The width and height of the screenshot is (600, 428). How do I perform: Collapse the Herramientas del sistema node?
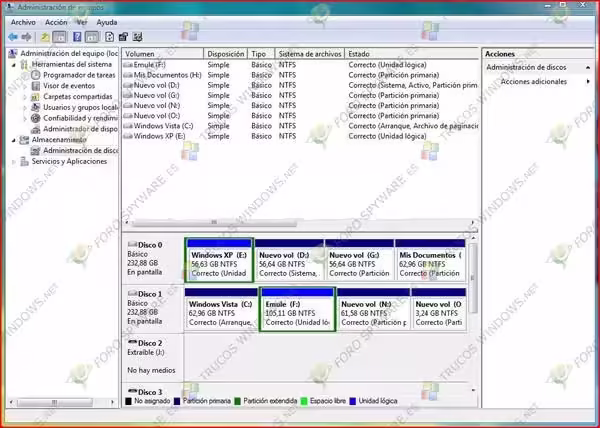tap(14, 64)
